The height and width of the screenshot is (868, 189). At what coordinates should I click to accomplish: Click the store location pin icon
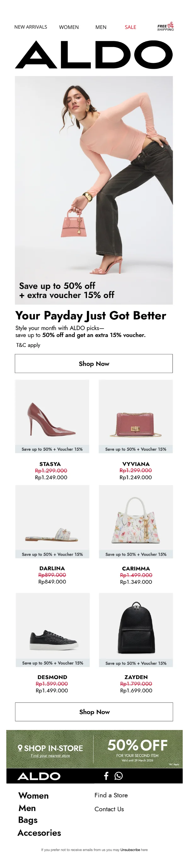tap(20, 748)
